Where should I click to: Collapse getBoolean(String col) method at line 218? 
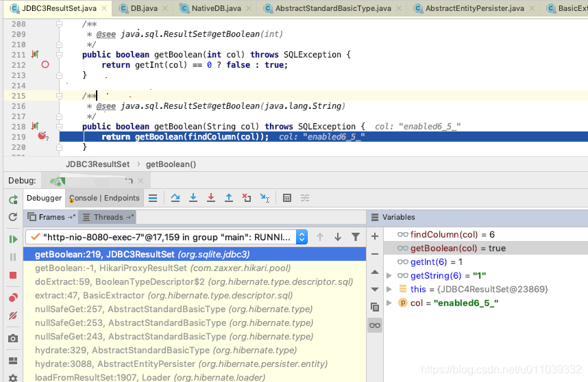pos(59,127)
